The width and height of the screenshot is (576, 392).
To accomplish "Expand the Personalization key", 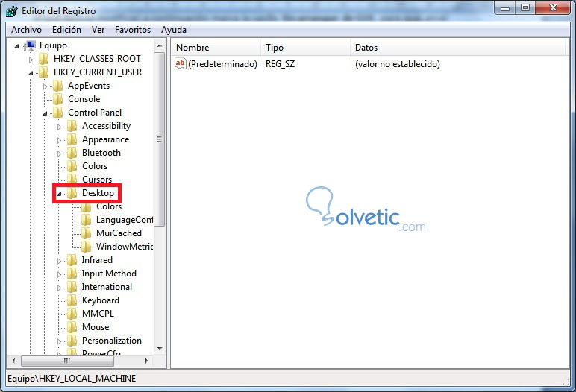I will coord(59,341).
